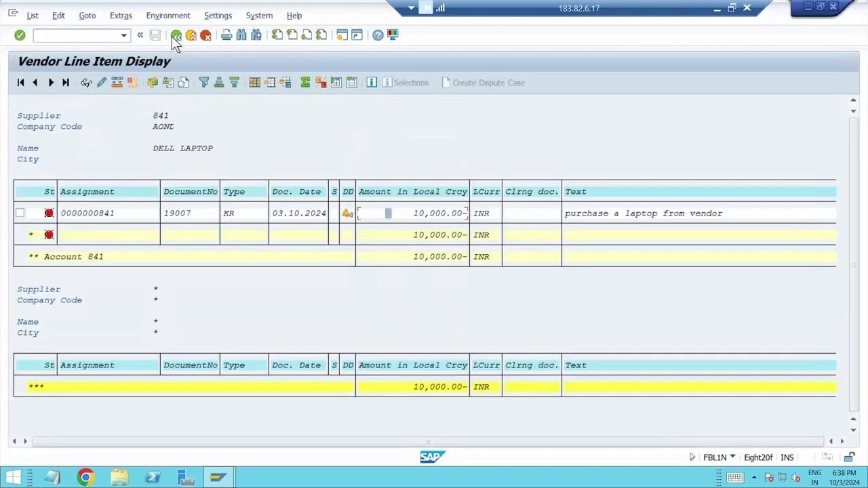This screenshot has height=488, width=868.
Task: Go to last item arrow icon
Action: click(x=65, y=83)
